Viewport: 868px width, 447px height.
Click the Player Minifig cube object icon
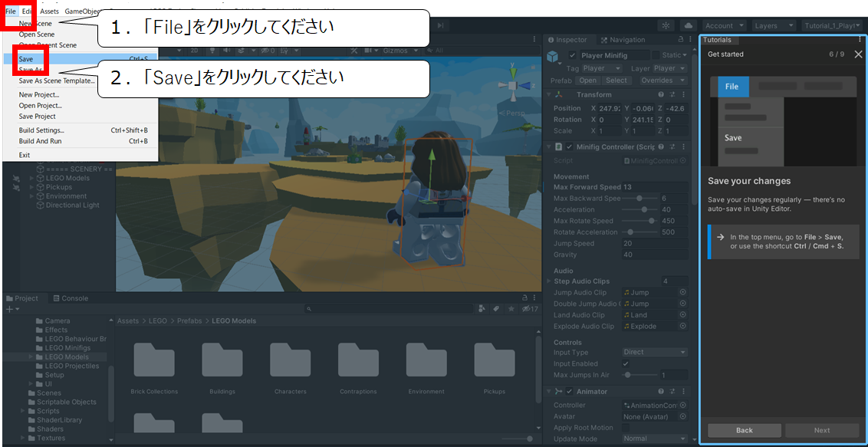point(552,57)
